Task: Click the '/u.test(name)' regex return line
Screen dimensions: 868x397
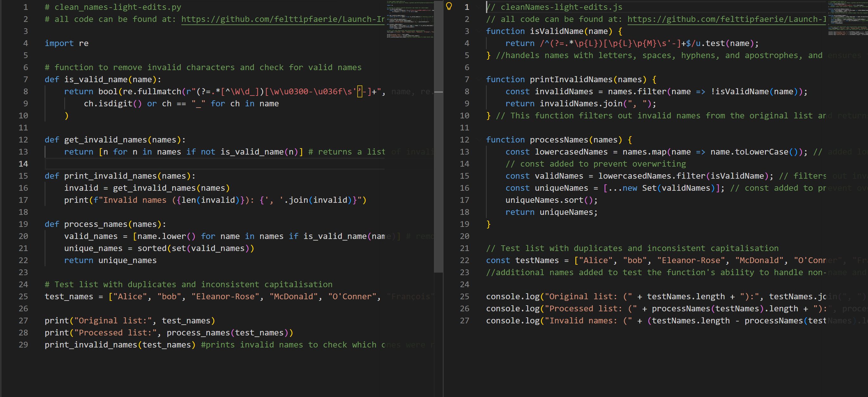Action: click(632, 43)
